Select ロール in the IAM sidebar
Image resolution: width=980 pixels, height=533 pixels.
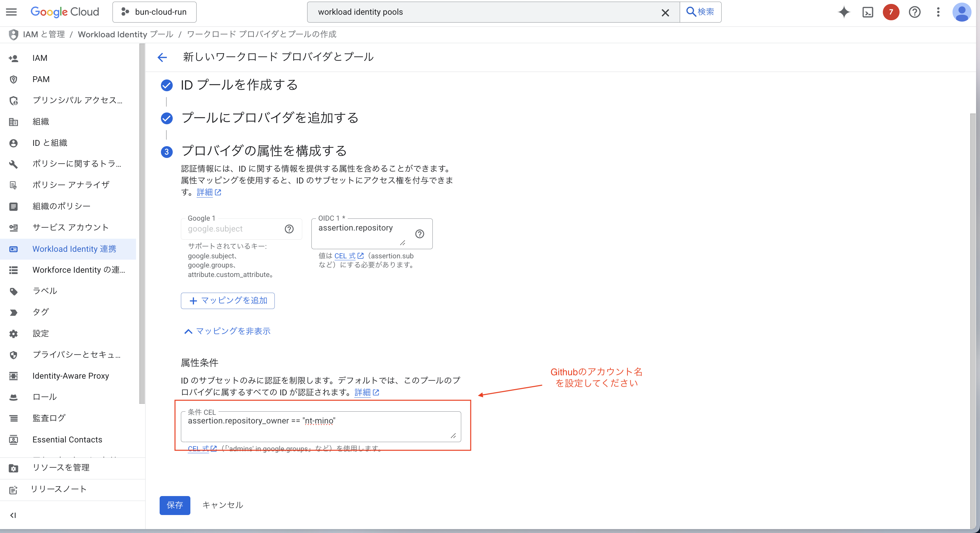(44, 397)
